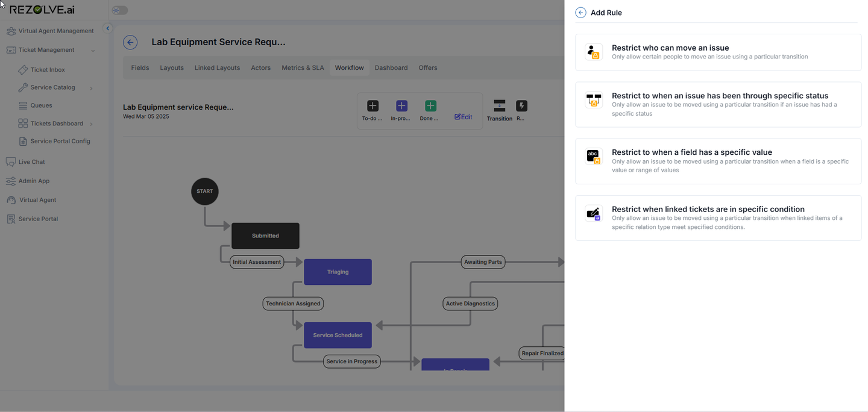Viewport: 868px width, 412px height.
Task: Switch to the Layouts tab
Action: (x=172, y=68)
